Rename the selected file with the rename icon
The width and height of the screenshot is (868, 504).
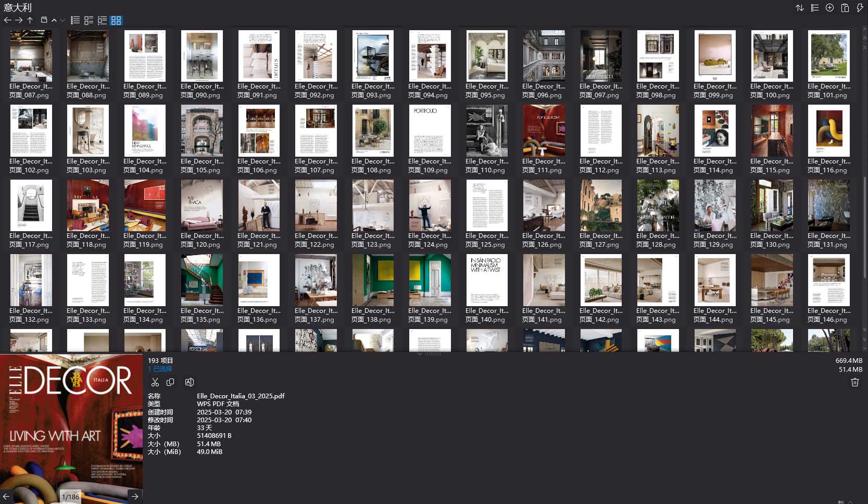pyautogui.click(x=190, y=382)
